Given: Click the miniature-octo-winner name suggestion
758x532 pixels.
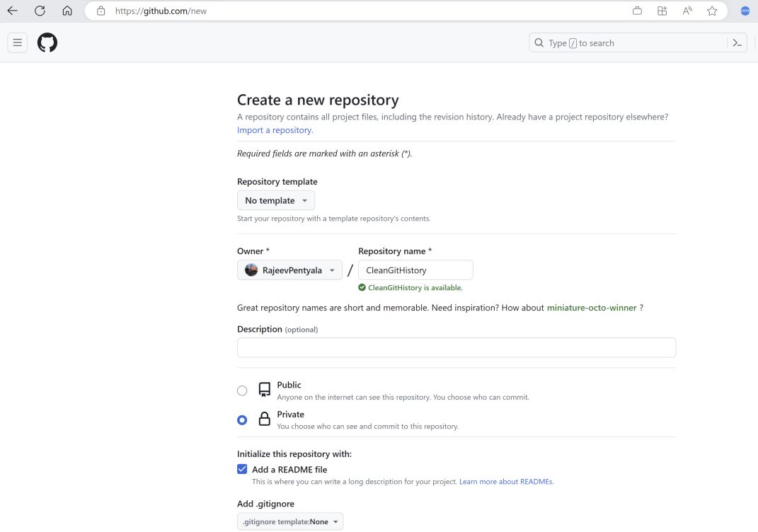Looking at the screenshot, I should click(x=592, y=307).
